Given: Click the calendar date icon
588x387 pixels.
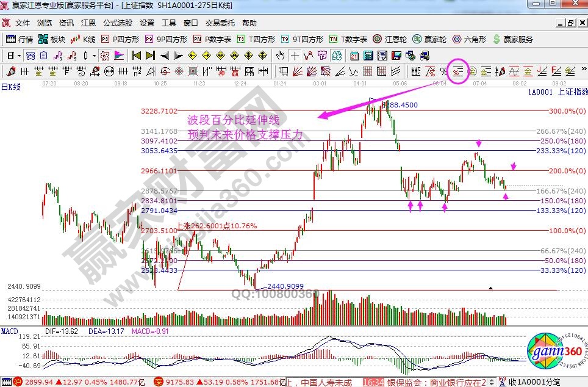Looking at the screenshot, I should [354, 56].
